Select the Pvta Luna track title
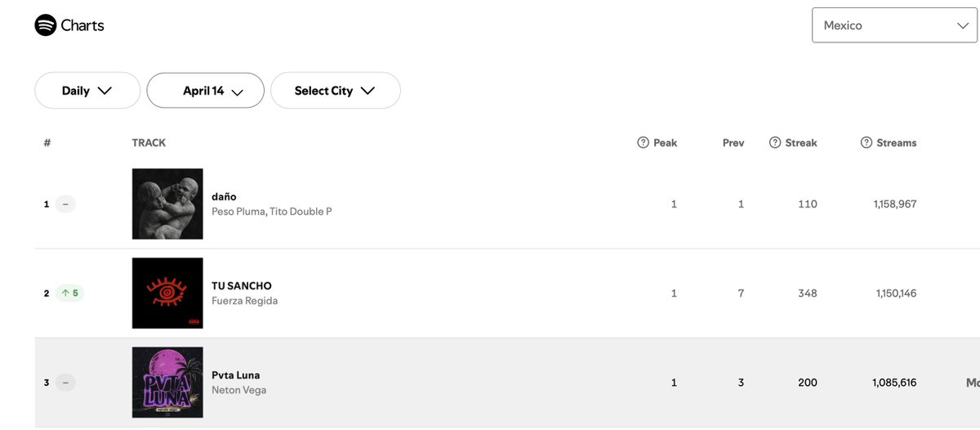Viewport: 980px width, 430px height. (x=236, y=375)
